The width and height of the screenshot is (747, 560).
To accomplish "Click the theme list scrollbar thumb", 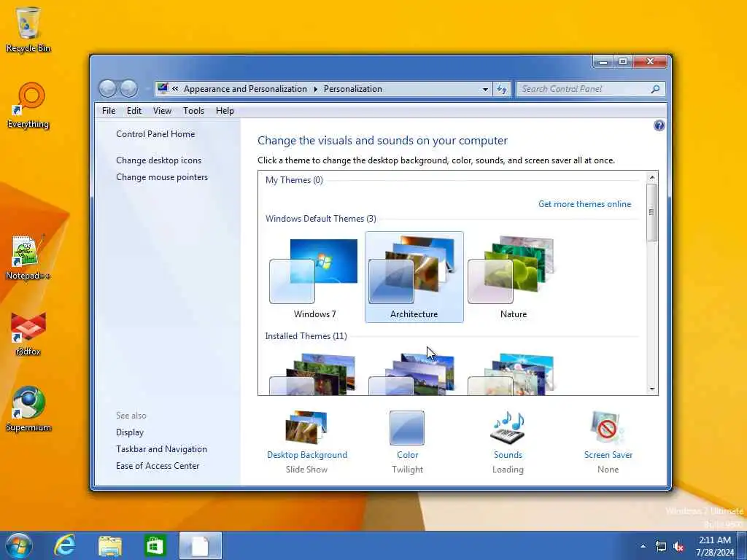I will point(651,212).
